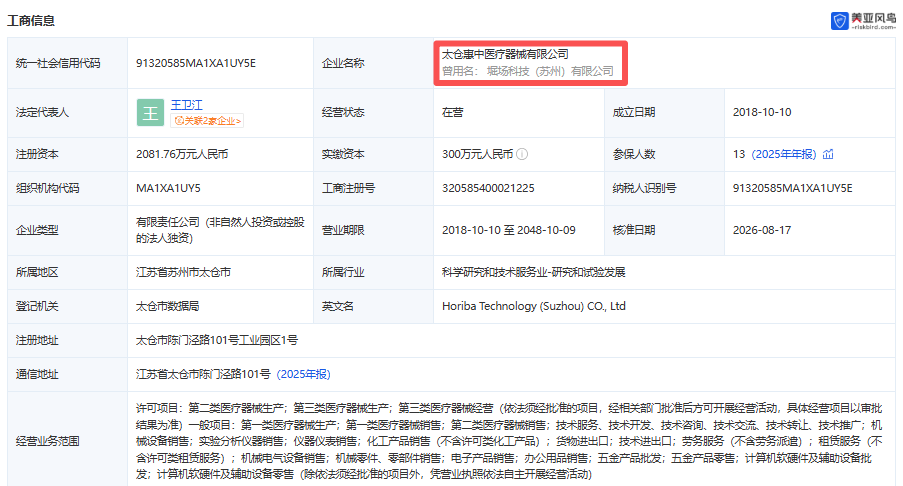Click the 经营业务范围 description text
This screenshot has height=486, width=903.
point(509,441)
